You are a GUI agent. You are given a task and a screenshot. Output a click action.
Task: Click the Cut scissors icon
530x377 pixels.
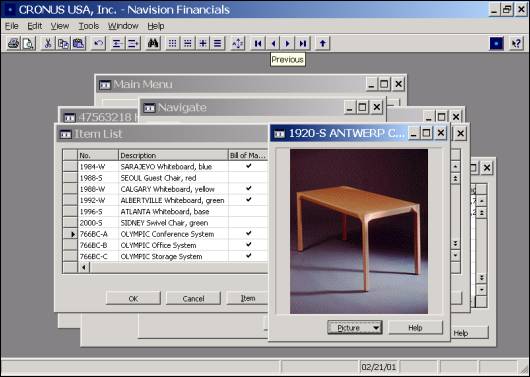(x=48, y=43)
